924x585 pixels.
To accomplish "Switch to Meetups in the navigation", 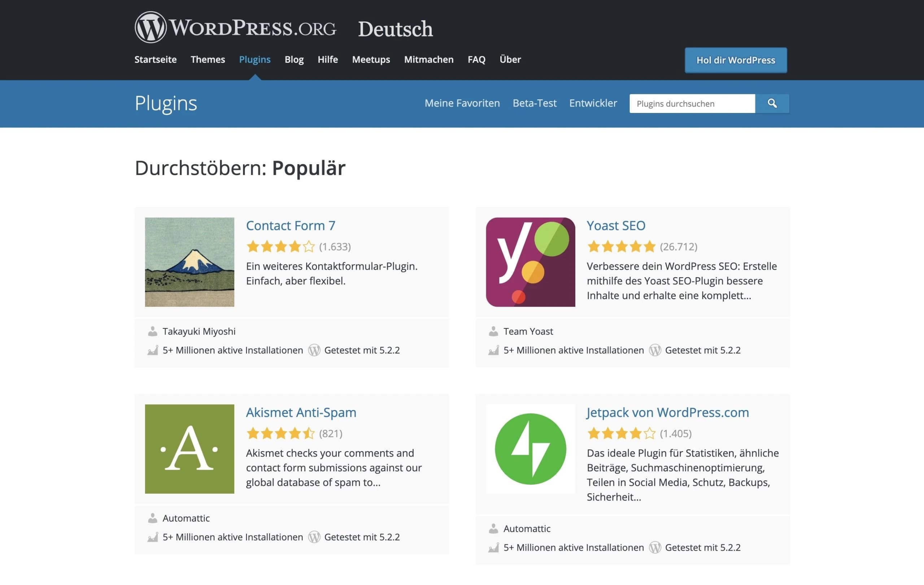I will (x=370, y=60).
